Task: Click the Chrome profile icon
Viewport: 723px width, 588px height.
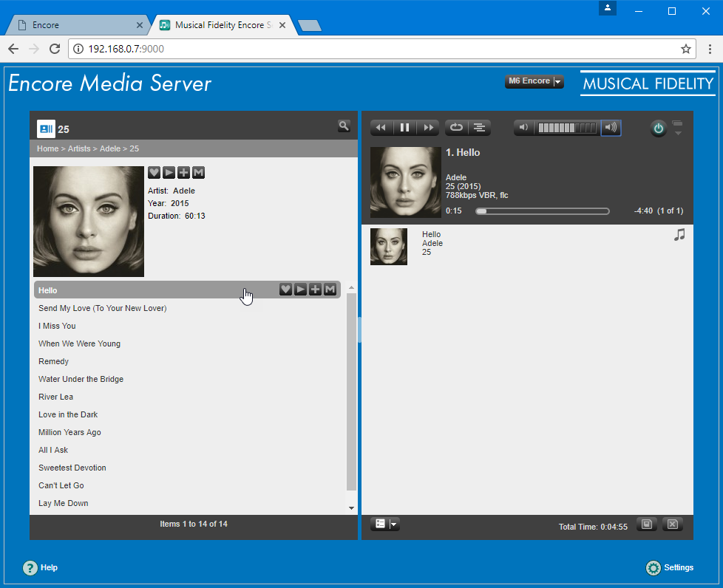Action: [x=608, y=8]
